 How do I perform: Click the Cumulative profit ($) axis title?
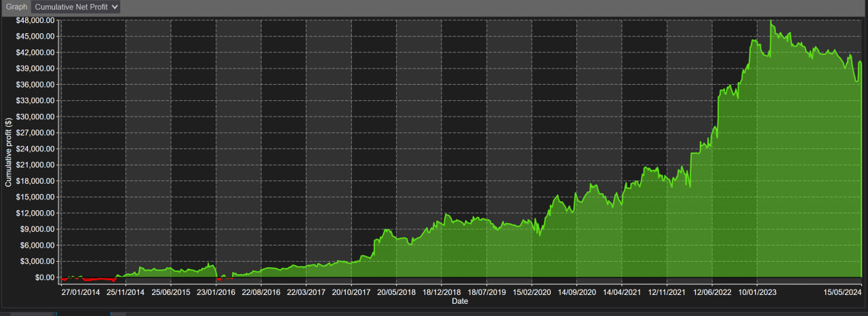coord(8,151)
